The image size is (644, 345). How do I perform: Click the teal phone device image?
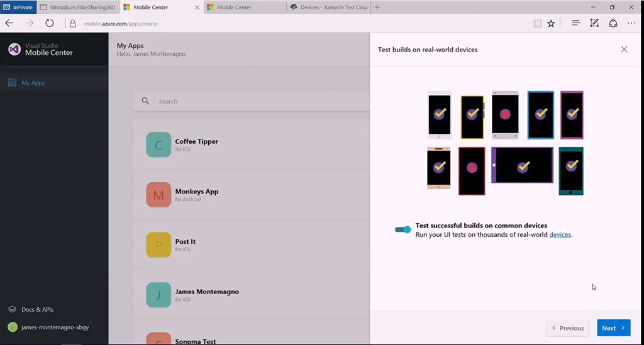pos(571,171)
